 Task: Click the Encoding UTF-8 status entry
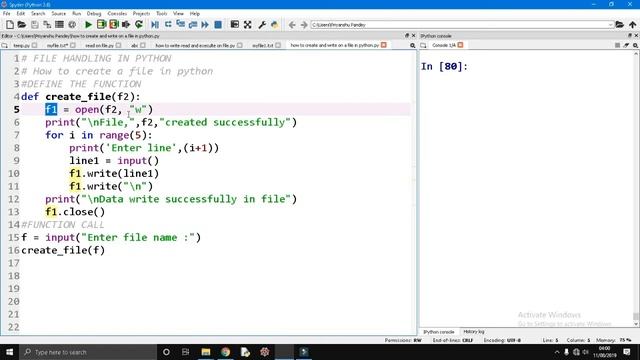click(x=502, y=340)
